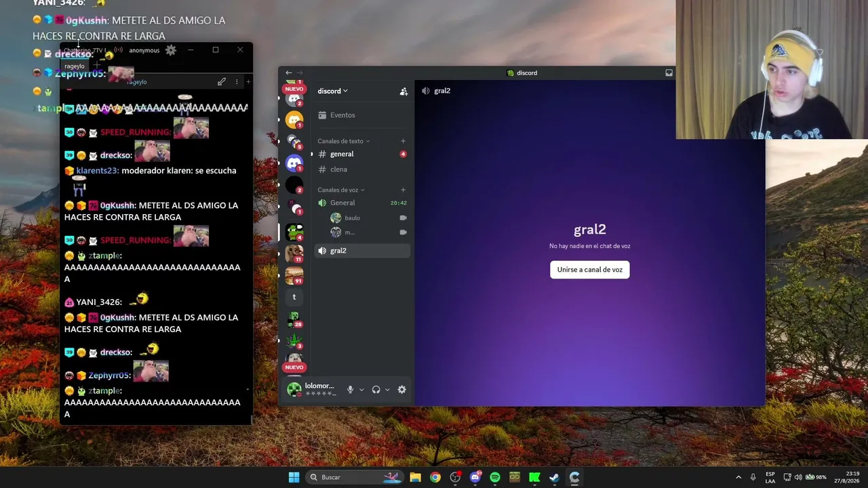Mute the microphone in Discord
The width and height of the screenshot is (868, 488).
point(350,390)
